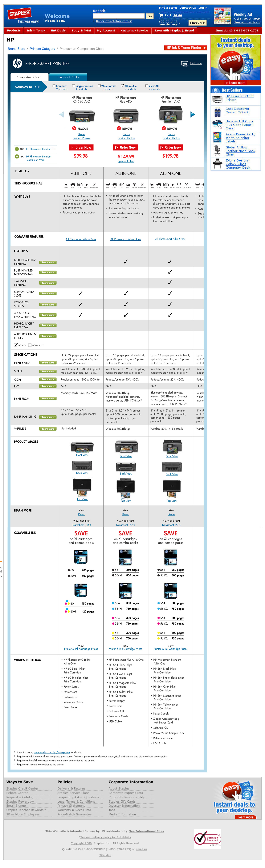Open the Ink & Toner menu
The image size is (265, 868).
36,30
